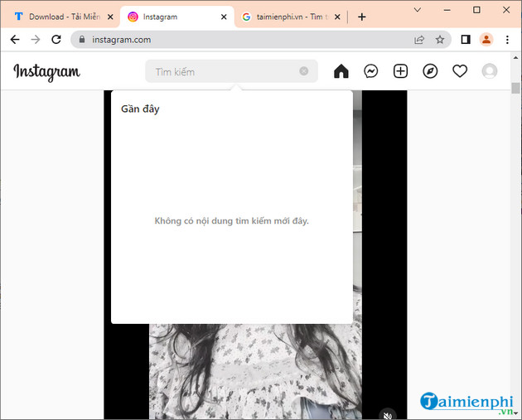Bookmark this page with star icon
The image size is (522, 420).
pyautogui.click(x=440, y=39)
